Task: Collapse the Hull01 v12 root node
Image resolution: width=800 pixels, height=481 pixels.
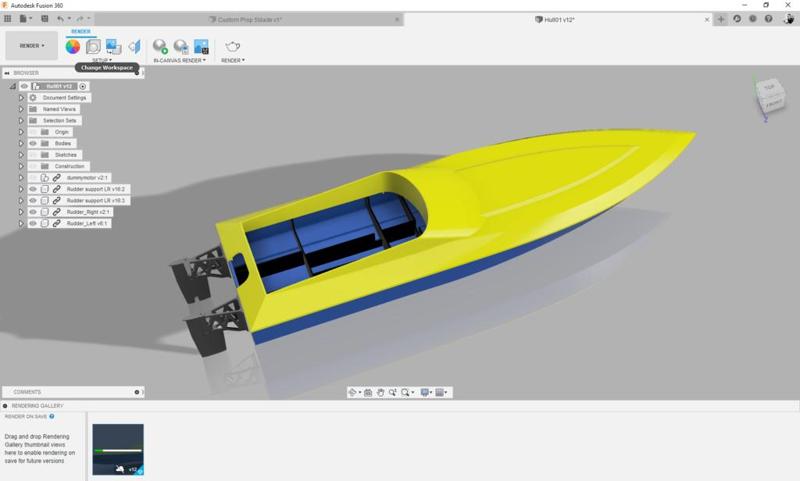Action: pos(12,86)
